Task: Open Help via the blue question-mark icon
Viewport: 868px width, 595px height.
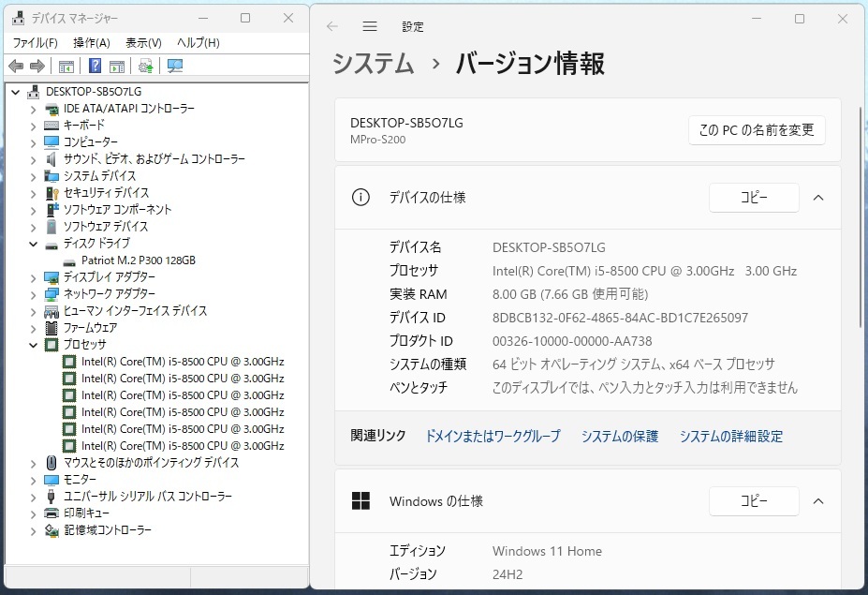Action: pos(95,66)
